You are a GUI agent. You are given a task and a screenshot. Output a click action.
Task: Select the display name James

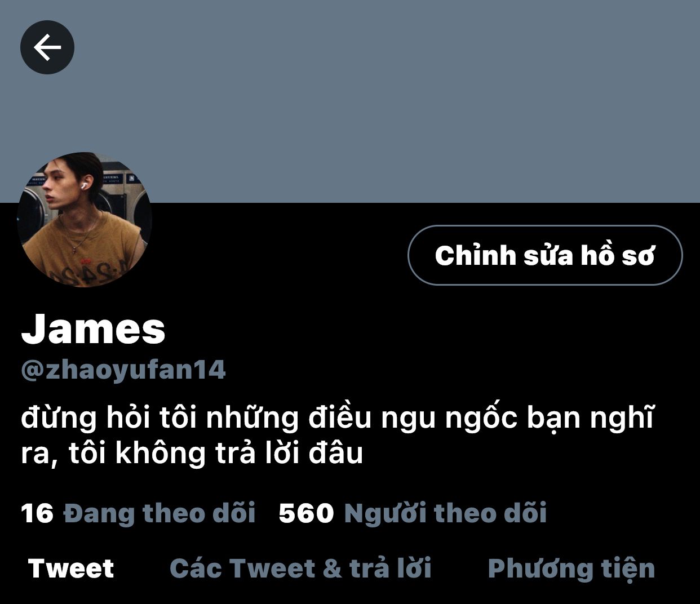94,328
